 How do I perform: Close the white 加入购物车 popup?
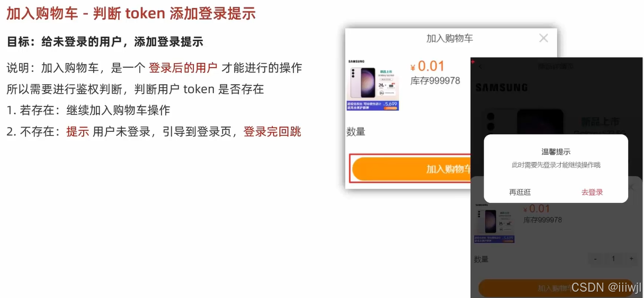tap(543, 38)
